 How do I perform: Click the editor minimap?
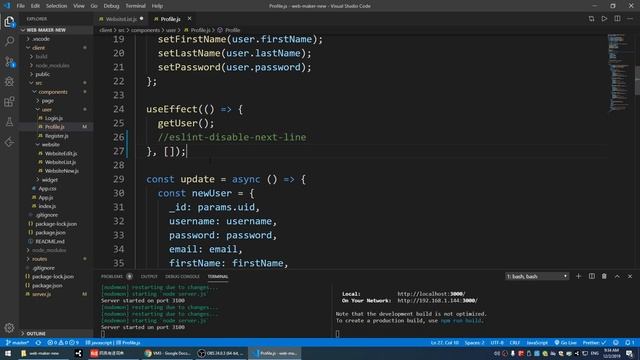(x=620, y=73)
